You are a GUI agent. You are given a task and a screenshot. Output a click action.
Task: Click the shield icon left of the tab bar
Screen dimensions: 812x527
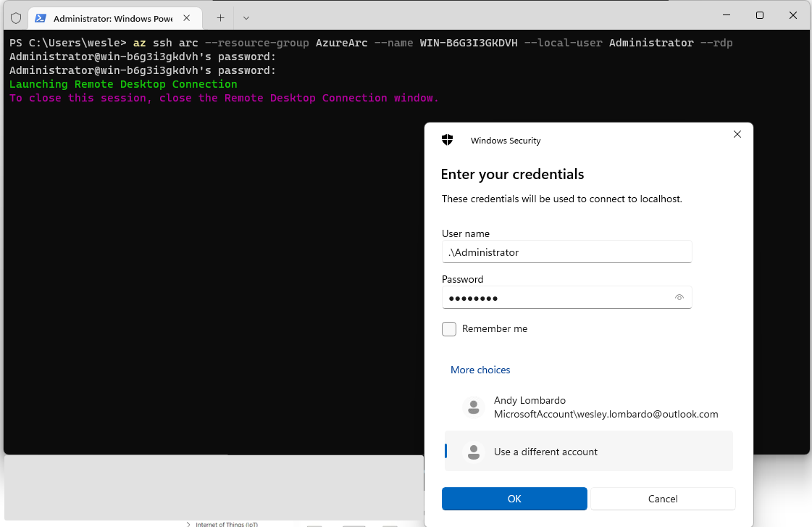tap(15, 17)
